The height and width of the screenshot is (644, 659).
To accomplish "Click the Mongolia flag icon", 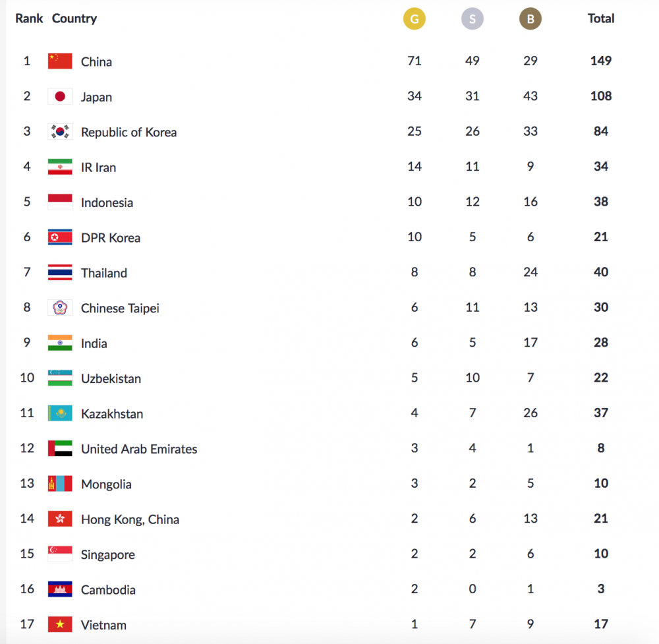I will point(60,484).
